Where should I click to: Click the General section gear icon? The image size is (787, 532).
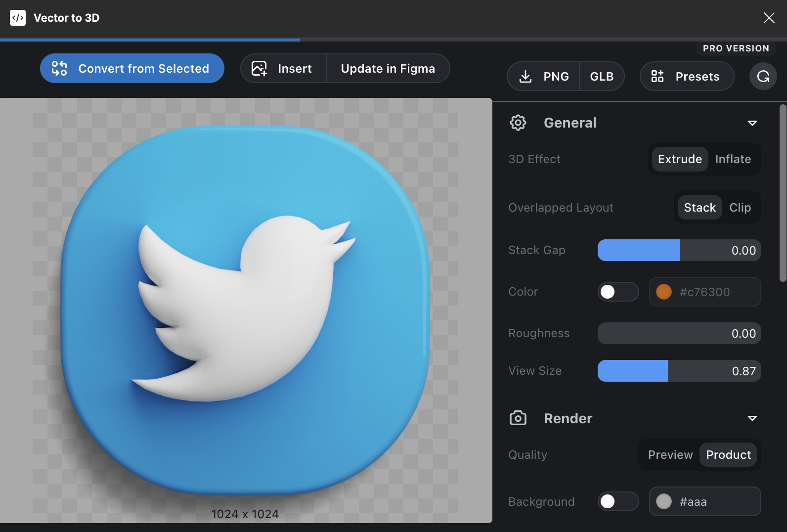coord(518,123)
